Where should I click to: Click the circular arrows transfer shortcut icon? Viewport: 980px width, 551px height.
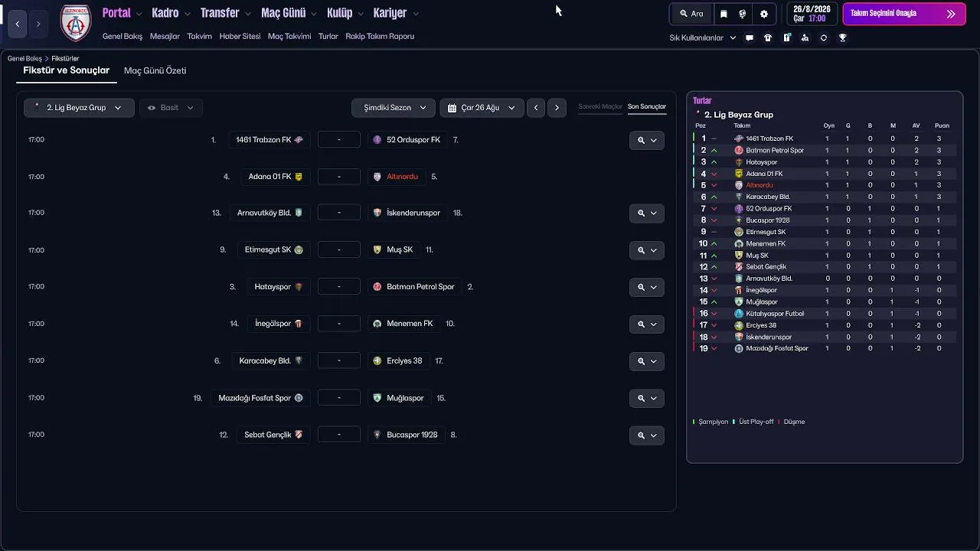[824, 37]
